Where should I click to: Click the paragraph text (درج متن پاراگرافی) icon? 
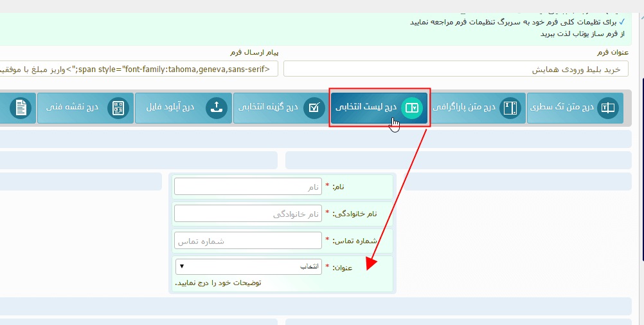click(510, 108)
